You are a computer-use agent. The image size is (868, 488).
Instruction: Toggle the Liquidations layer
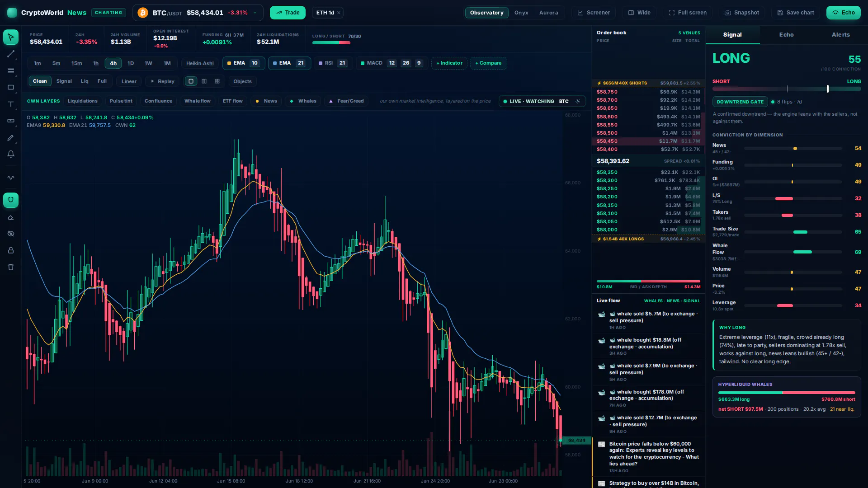pyautogui.click(x=82, y=101)
